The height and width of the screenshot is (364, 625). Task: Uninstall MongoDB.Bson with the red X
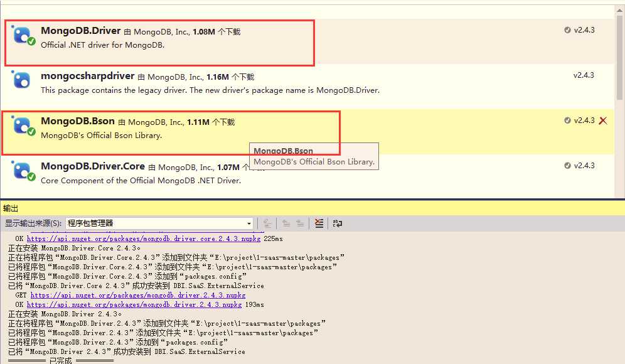pyautogui.click(x=603, y=120)
